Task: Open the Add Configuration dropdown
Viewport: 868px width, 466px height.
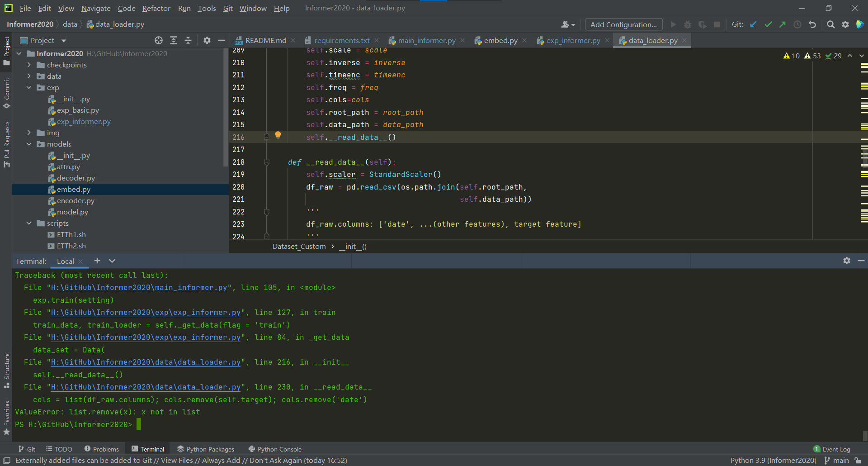Action: coord(623,24)
